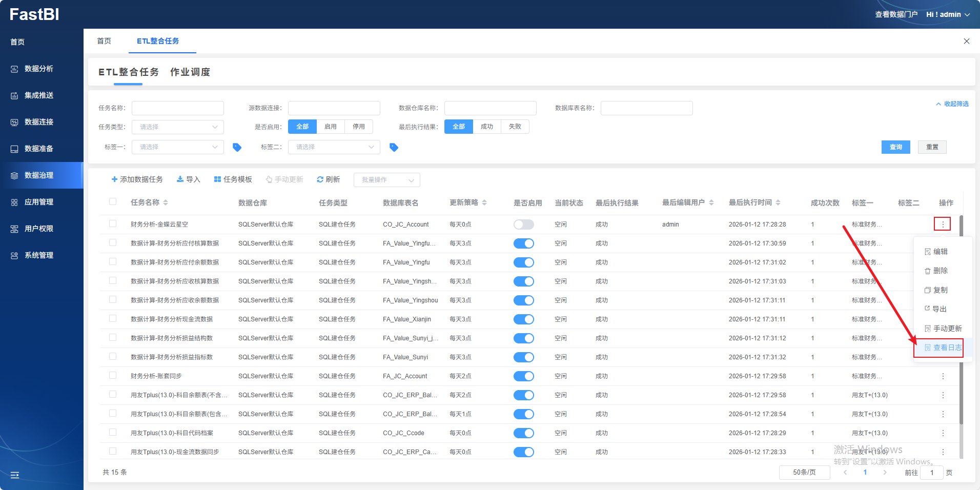Click the three-dot menu for FA_JC_Account row

click(943, 376)
